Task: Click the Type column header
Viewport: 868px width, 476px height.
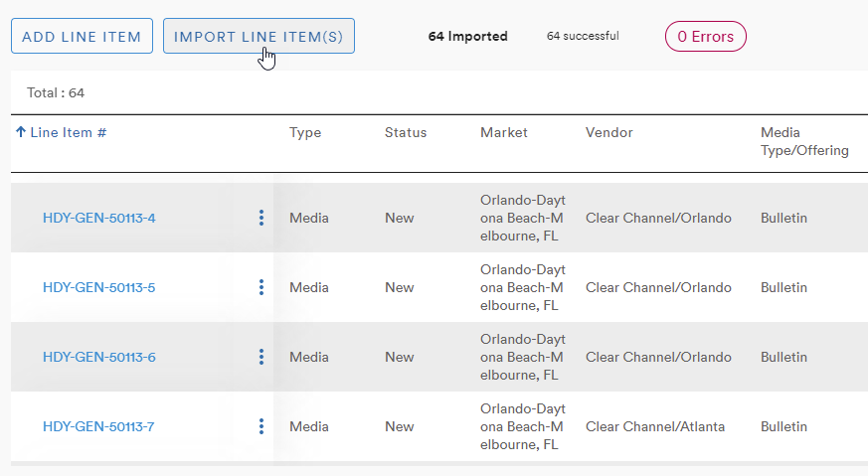Action: (x=305, y=133)
